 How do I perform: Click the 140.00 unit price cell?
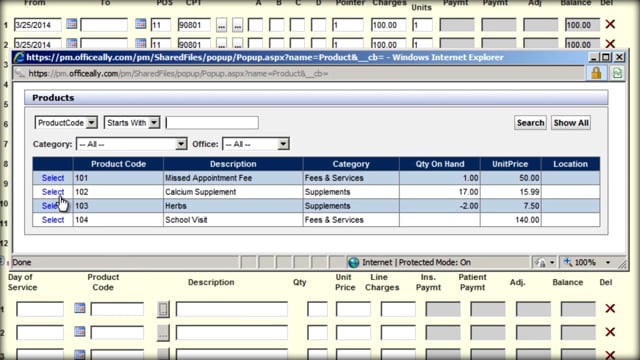510,220
